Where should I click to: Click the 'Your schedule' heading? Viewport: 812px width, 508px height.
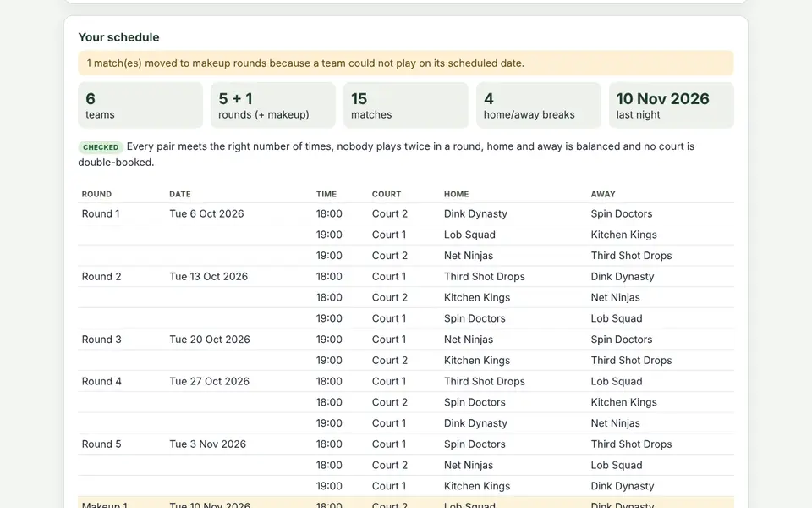coord(118,37)
